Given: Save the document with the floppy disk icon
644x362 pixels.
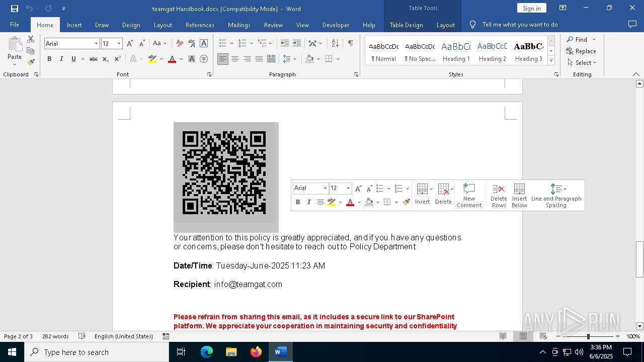Looking at the screenshot, I should coord(14,8).
